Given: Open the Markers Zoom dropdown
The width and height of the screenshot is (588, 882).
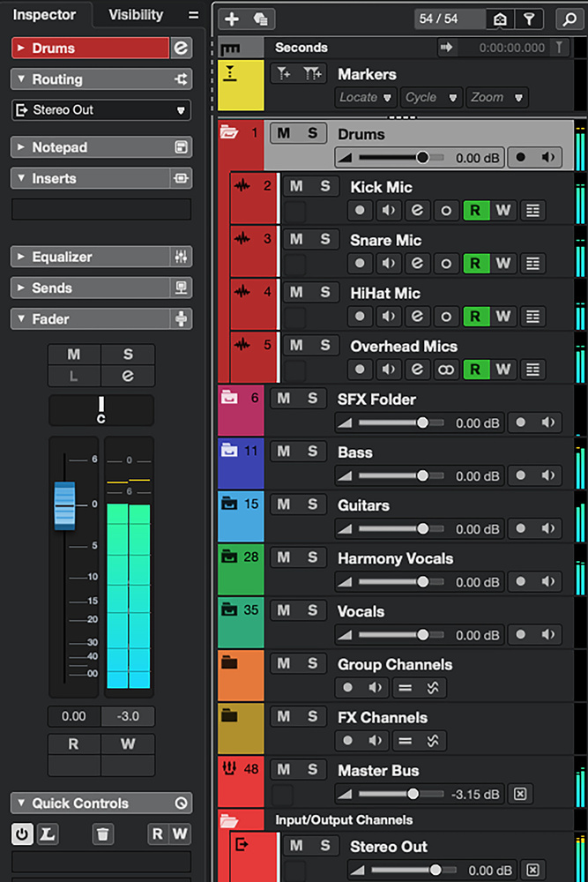Looking at the screenshot, I should (496, 97).
